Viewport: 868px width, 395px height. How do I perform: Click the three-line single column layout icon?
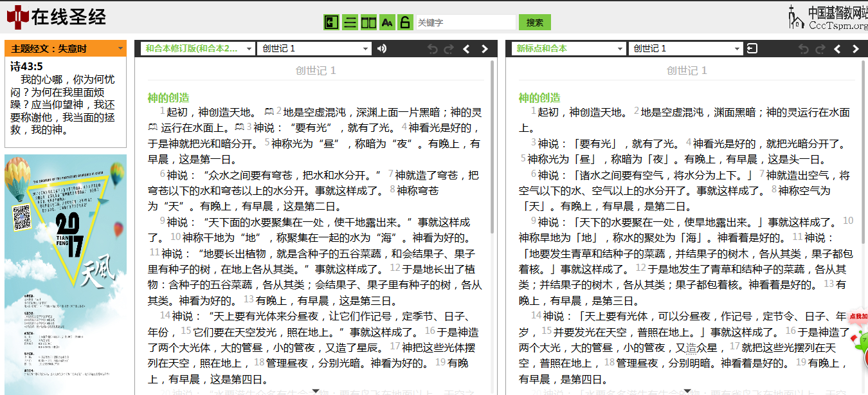(350, 23)
